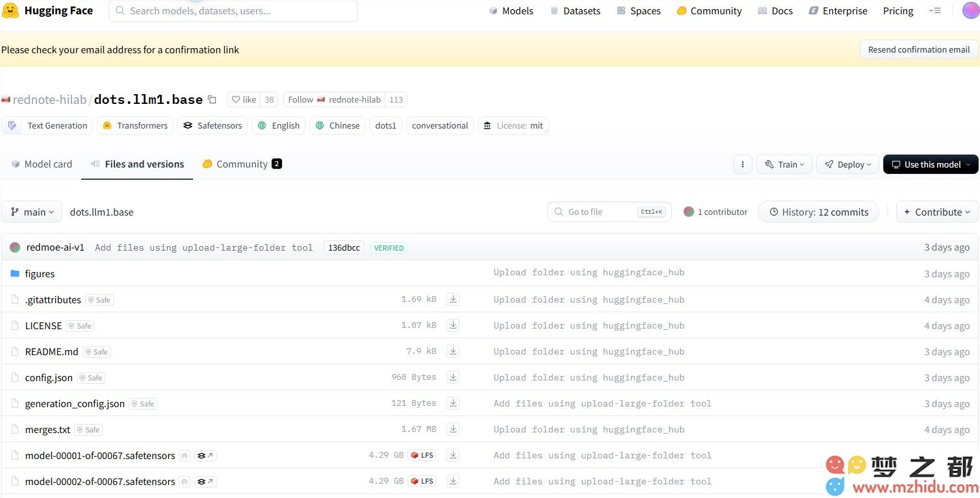Download the README.md file
The image size is (980, 498).
pos(453,351)
